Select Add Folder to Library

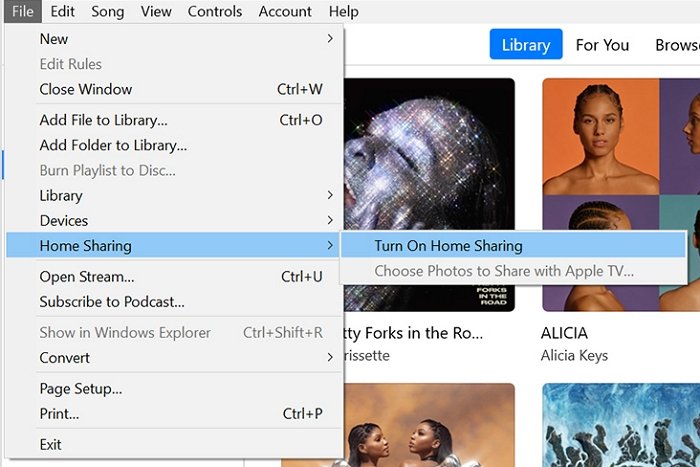pos(175,145)
